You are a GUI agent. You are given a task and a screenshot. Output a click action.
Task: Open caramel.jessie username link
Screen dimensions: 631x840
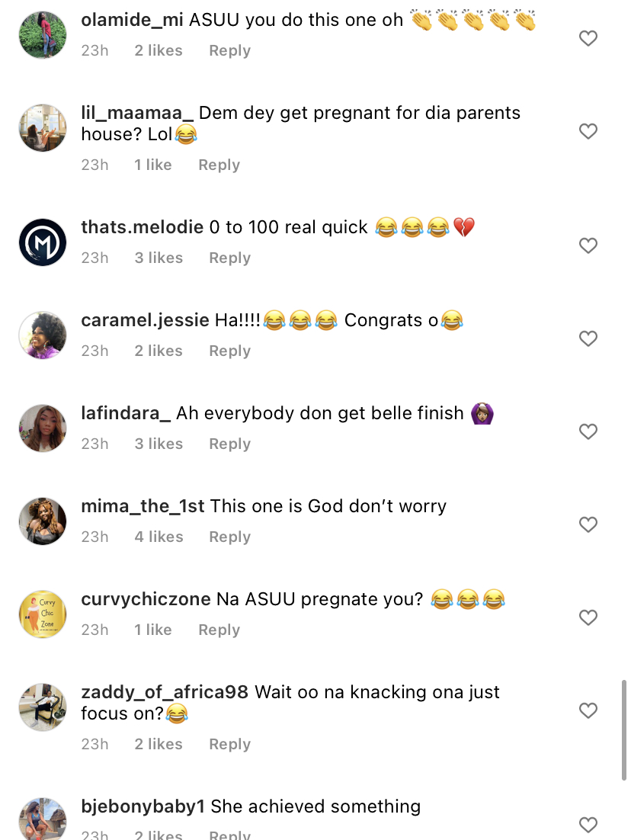click(x=145, y=320)
